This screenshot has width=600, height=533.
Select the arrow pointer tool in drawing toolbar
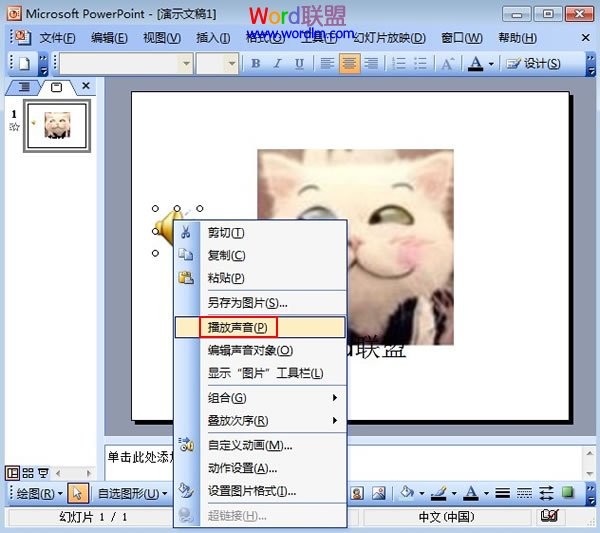[78, 493]
